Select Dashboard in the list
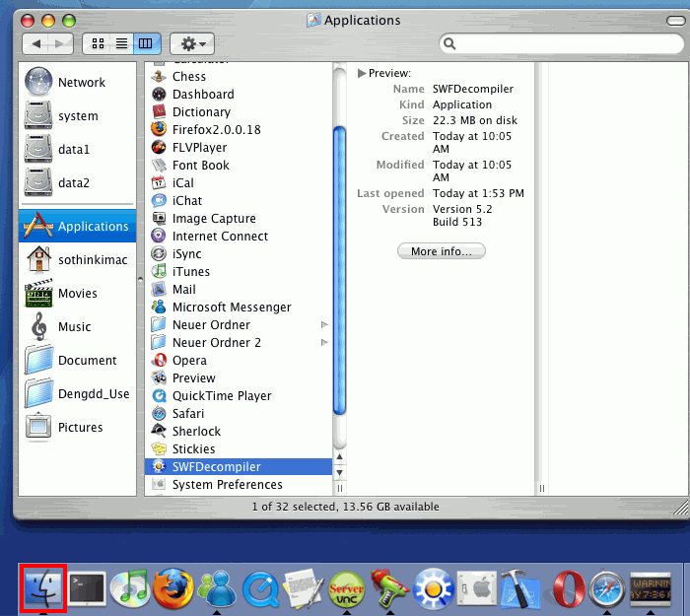 pyautogui.click(x=239, y=95)
